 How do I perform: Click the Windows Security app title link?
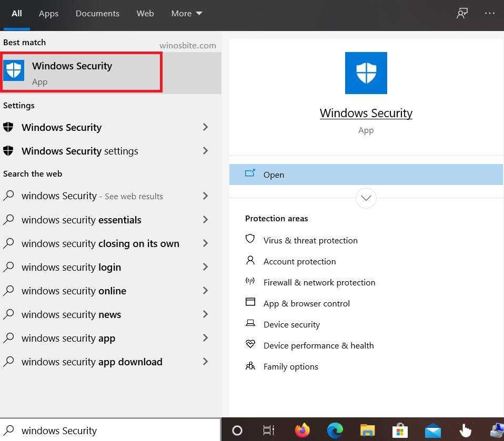(x=366, y=113)
